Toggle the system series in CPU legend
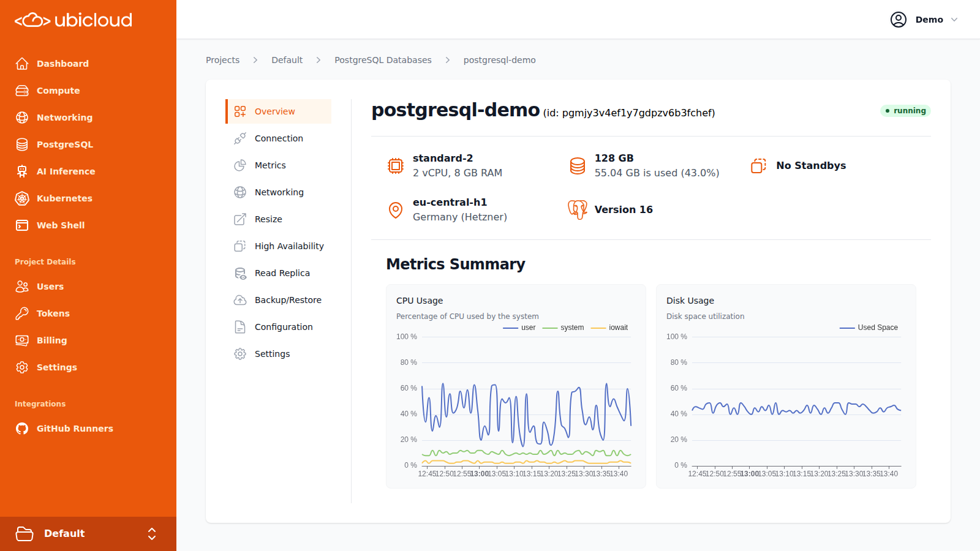This screenshot has width=980, height=551. pos(563,328)
